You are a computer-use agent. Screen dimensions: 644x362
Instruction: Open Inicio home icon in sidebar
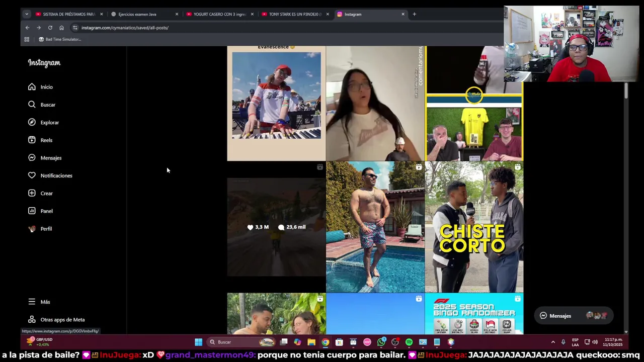32,87
